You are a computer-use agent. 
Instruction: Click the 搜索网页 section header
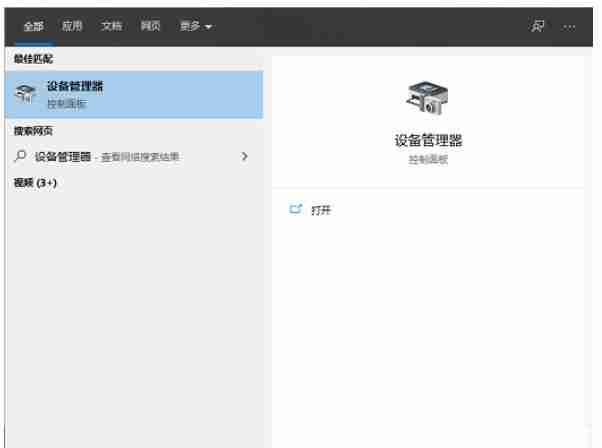33,131
